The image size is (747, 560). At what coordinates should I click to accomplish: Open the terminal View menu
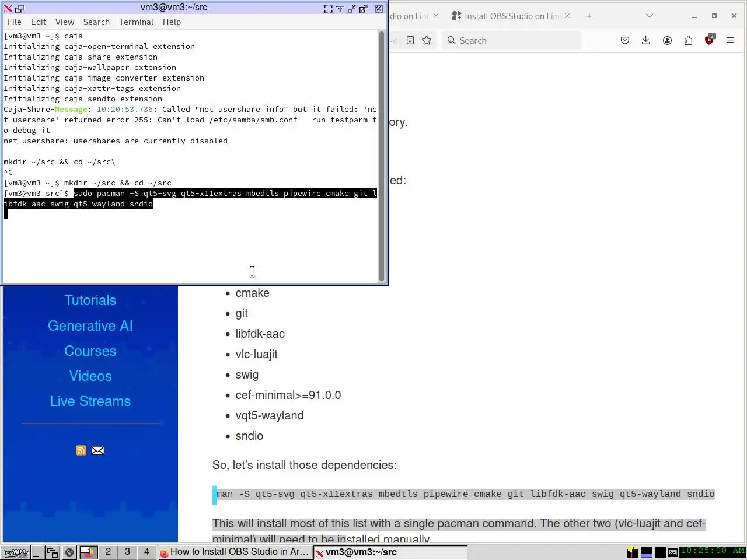click(65, 22)
